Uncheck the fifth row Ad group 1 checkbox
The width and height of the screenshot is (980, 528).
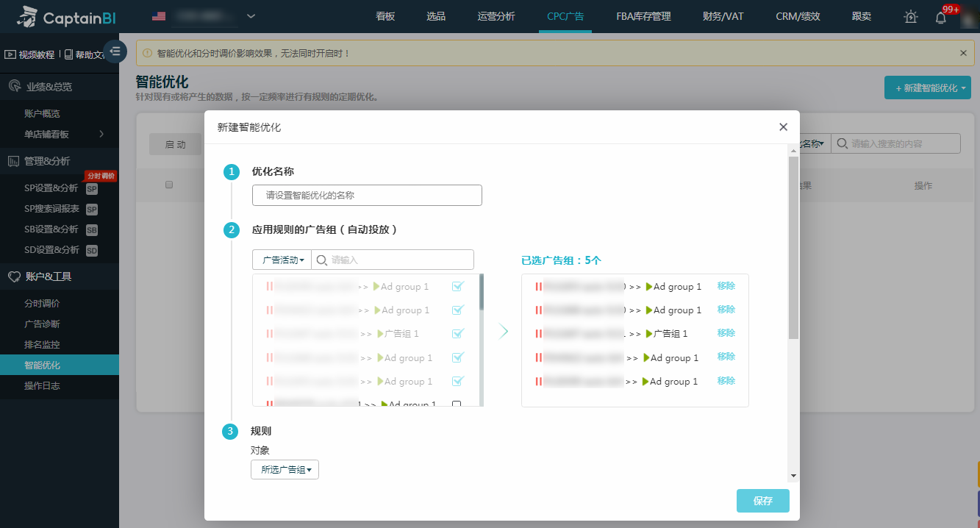point(458,381)
